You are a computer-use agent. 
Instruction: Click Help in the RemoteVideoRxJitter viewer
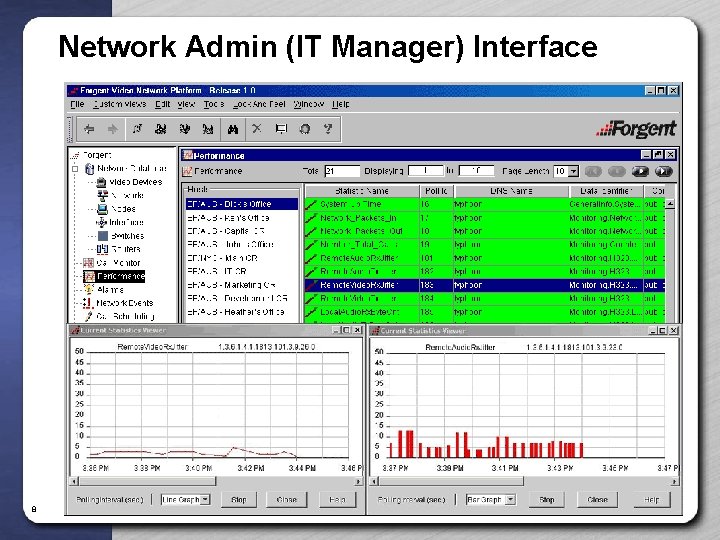point(337,500)
